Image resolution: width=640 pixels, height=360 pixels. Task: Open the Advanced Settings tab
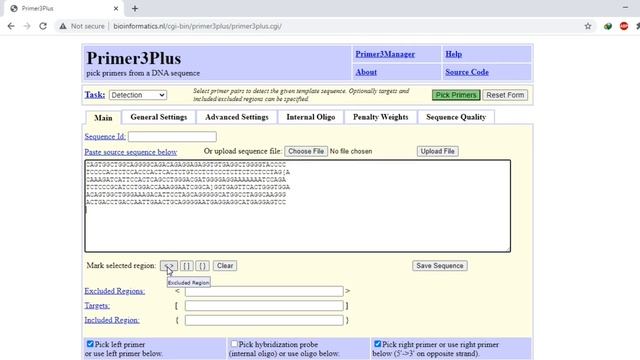(237, 117)
